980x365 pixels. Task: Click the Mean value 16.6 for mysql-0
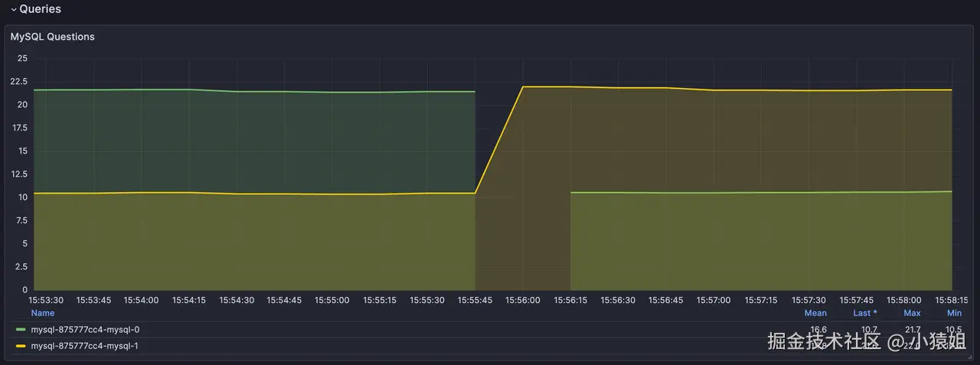(818, 330)
